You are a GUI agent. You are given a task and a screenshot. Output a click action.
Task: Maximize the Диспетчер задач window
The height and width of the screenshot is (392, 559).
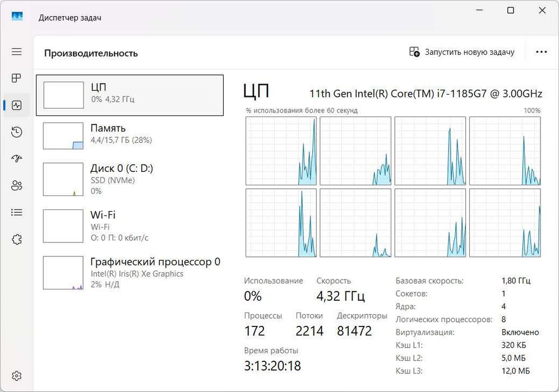tap(511, 10)
